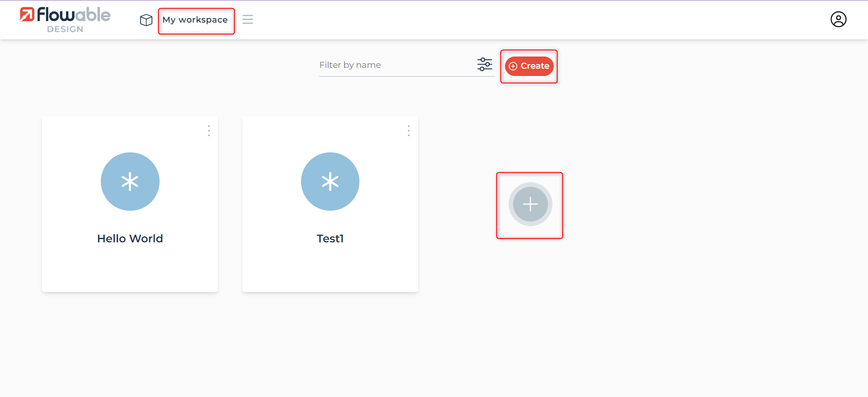
Task: Click the plus symbol inside Create button
Action: tap(513, 66)
